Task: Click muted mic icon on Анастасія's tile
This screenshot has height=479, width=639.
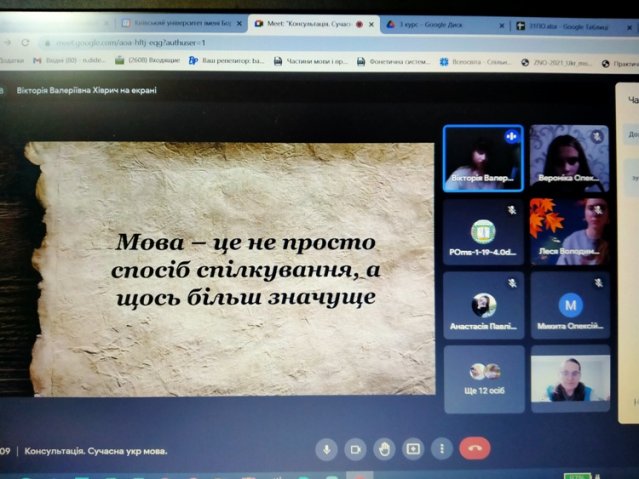Action: click(x=512, y=283)
